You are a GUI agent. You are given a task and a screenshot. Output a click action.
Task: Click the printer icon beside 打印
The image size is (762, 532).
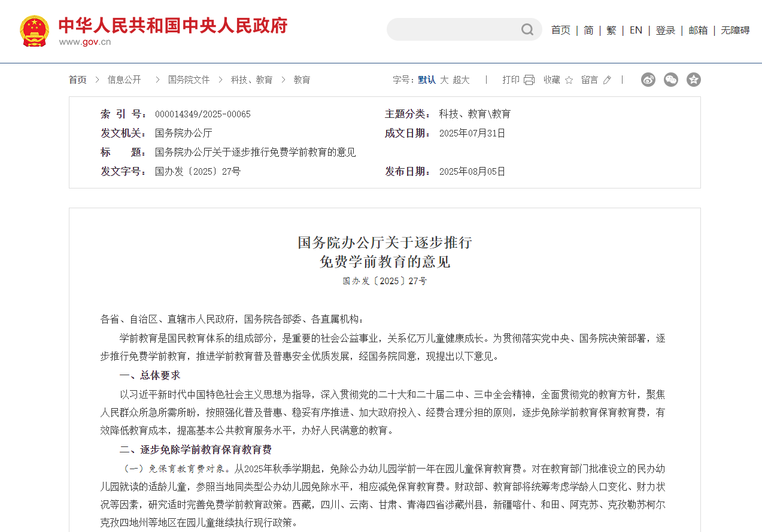pos(529,80)
